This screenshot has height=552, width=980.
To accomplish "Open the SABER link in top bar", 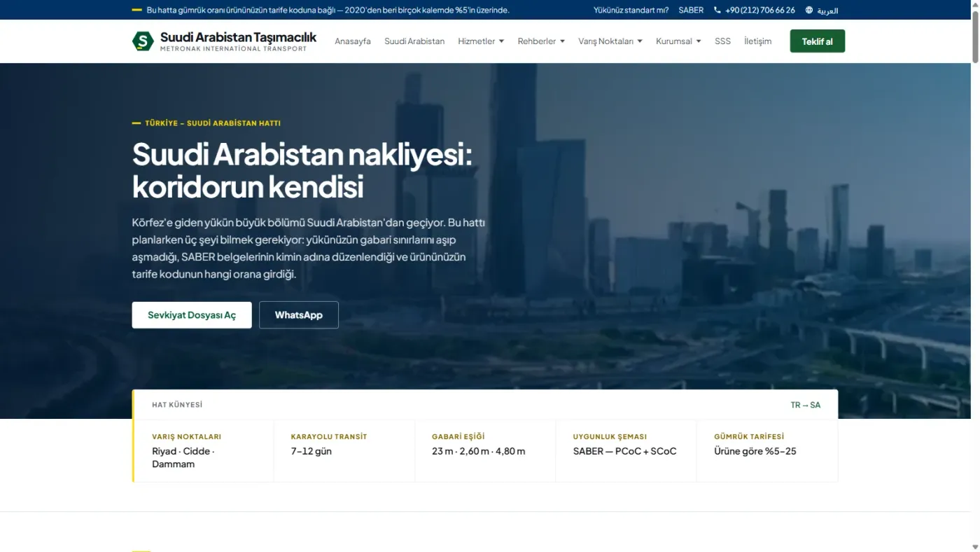I will pos(691,11).
